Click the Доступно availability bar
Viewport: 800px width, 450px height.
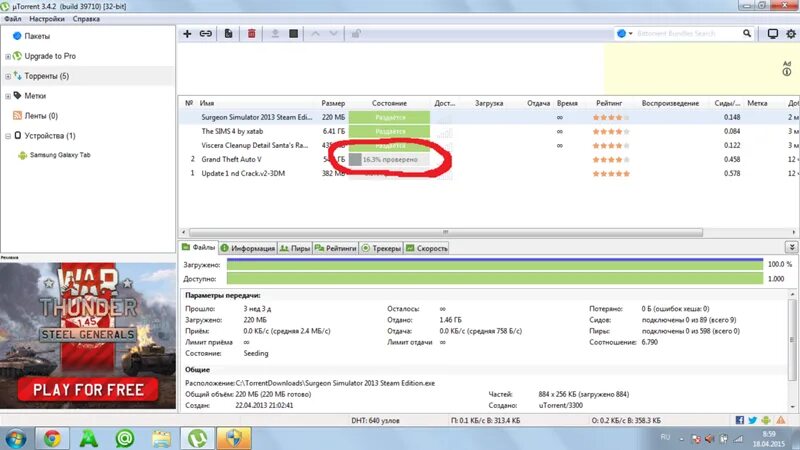pyautogui.click(x=495, y=279)
